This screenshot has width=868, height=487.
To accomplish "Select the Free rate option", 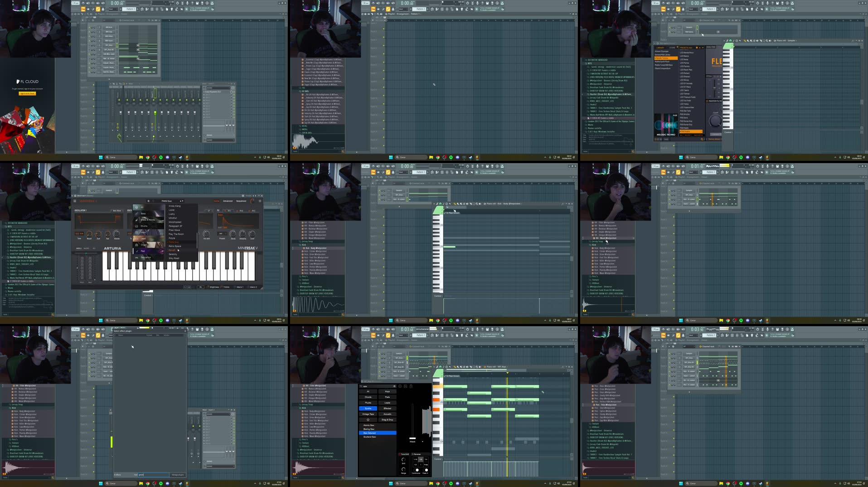I will click(x=426, y=464).
